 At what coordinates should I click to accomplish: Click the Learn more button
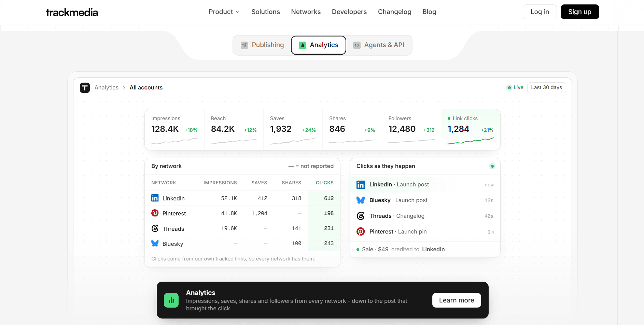click(457, 300)
